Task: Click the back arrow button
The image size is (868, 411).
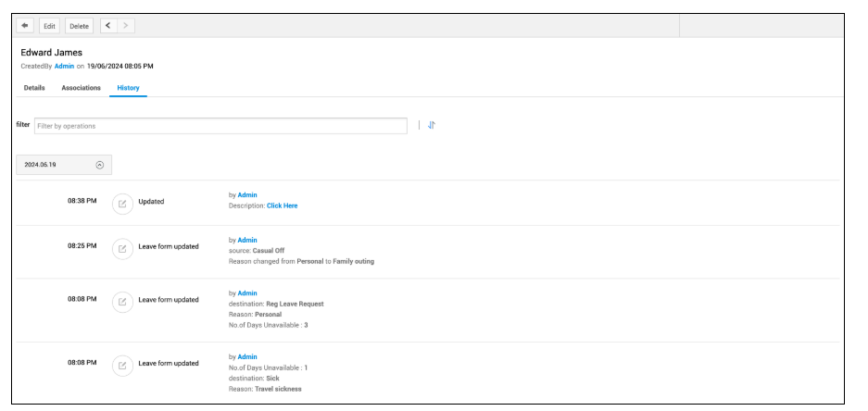Action: click(x=25, y=26)
